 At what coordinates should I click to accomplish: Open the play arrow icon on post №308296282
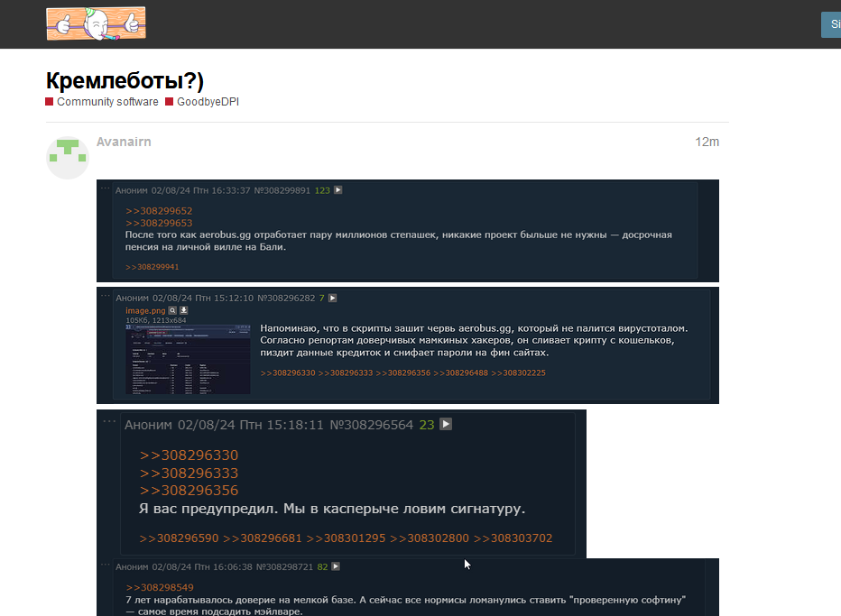tap(333, 299)
